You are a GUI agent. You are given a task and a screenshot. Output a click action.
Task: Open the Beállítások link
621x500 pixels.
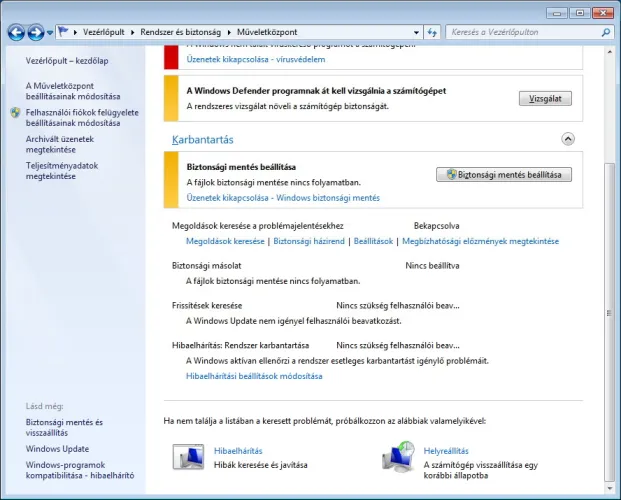pos(373,241)
